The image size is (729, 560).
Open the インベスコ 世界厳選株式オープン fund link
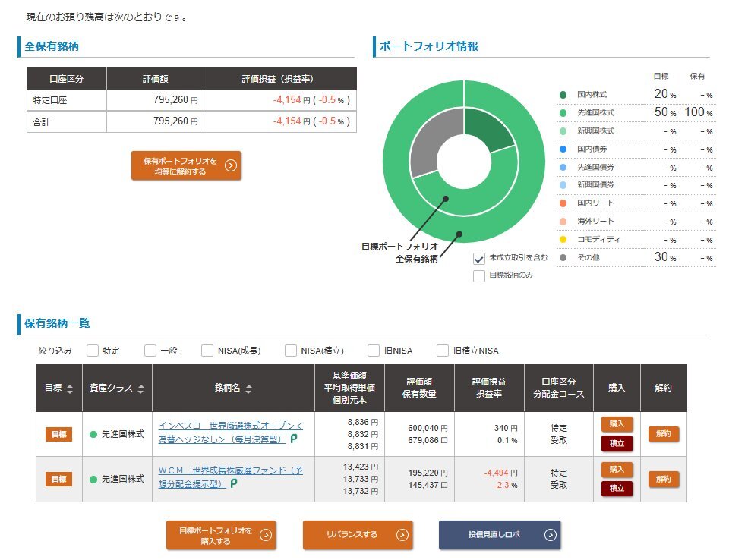click(230, 432)
